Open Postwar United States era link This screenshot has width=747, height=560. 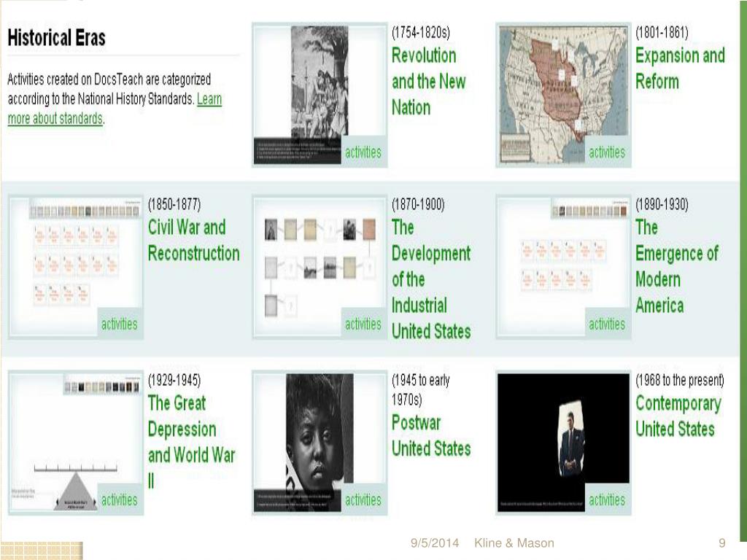click(x=431, y=435)
